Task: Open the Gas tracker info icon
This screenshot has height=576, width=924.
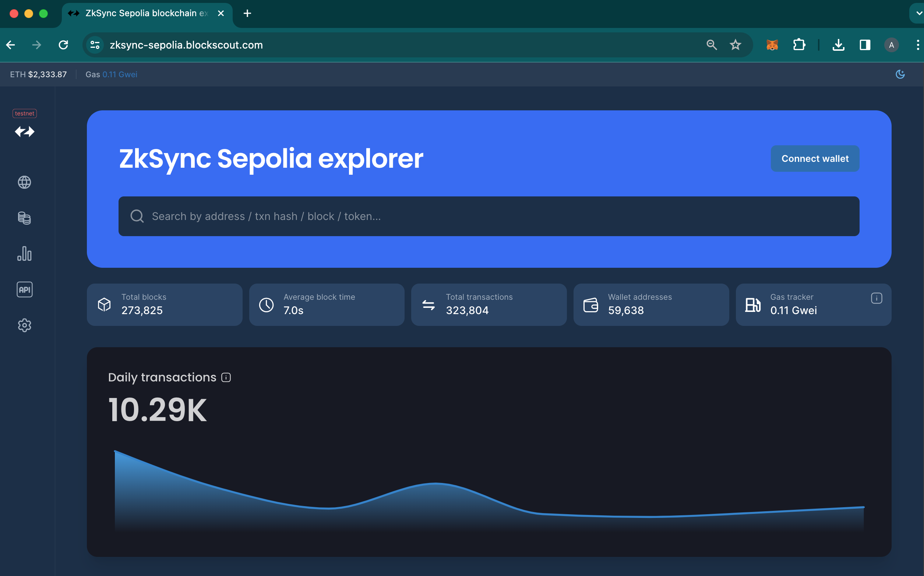Action: [877, 298]
